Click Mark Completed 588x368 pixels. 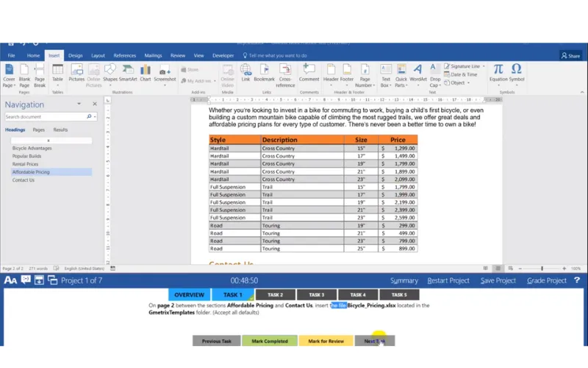point(270,341)
